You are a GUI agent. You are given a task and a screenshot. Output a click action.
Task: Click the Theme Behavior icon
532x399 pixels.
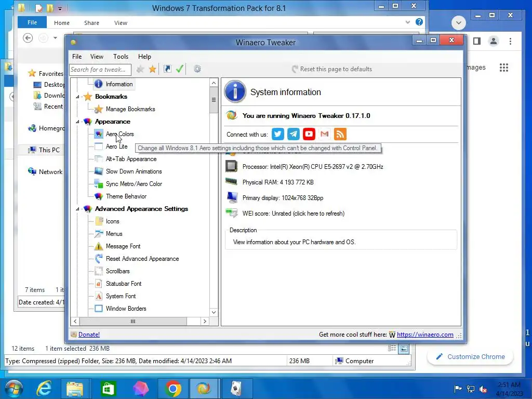(99, 196)
